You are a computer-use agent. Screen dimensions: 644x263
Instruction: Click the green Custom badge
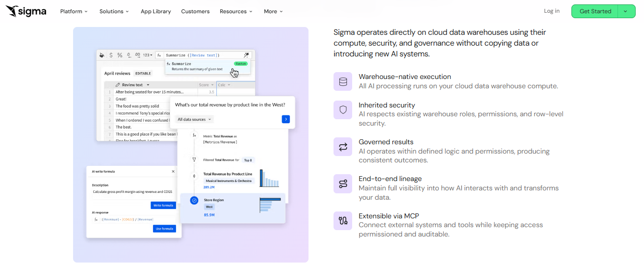(240, 64)
